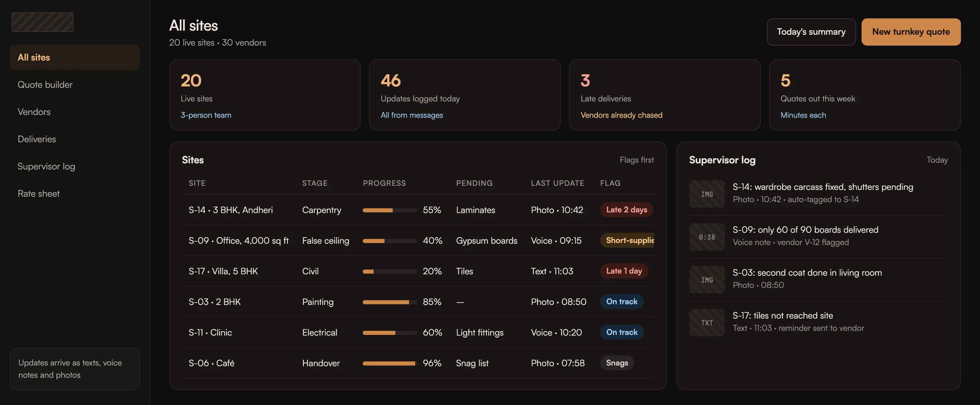
Task: Select the S-17 · Villa, 5 BHK row
Action: pyautogui.click(x=418, y=271)
